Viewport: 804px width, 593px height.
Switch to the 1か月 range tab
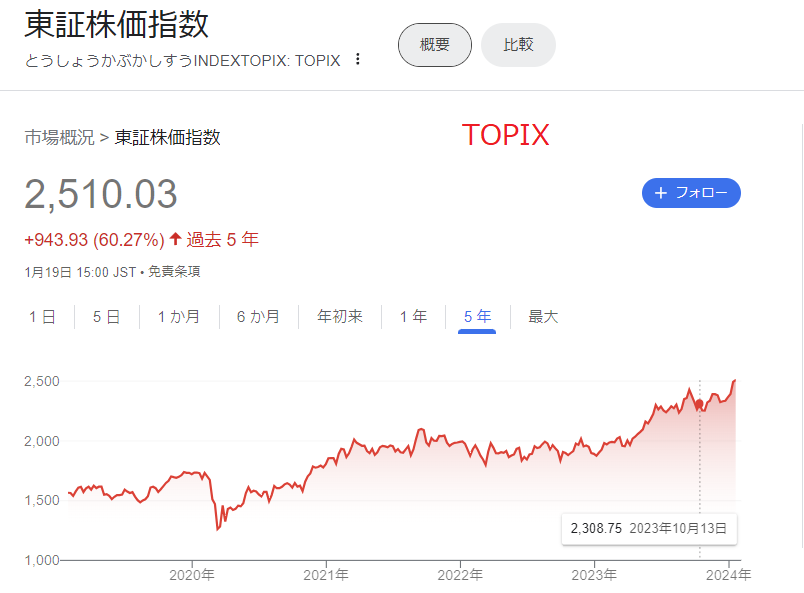(178, 317)
